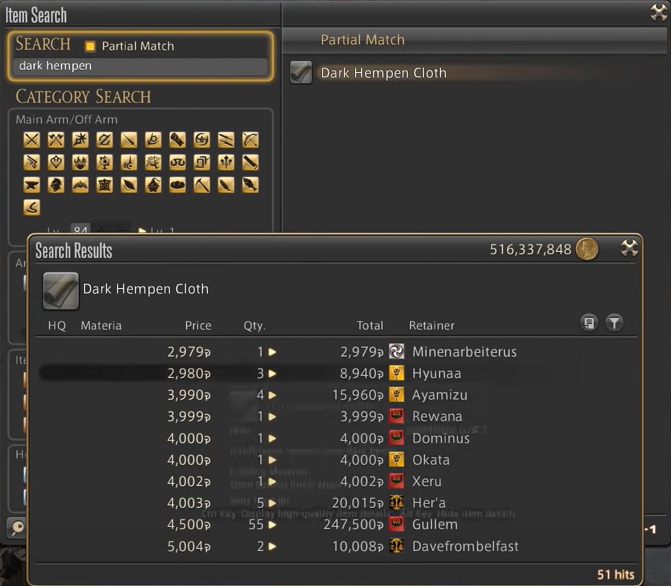This screenshot has width=671, height=586.
Task: Click the gold gil coin icon
Action: 587,249
